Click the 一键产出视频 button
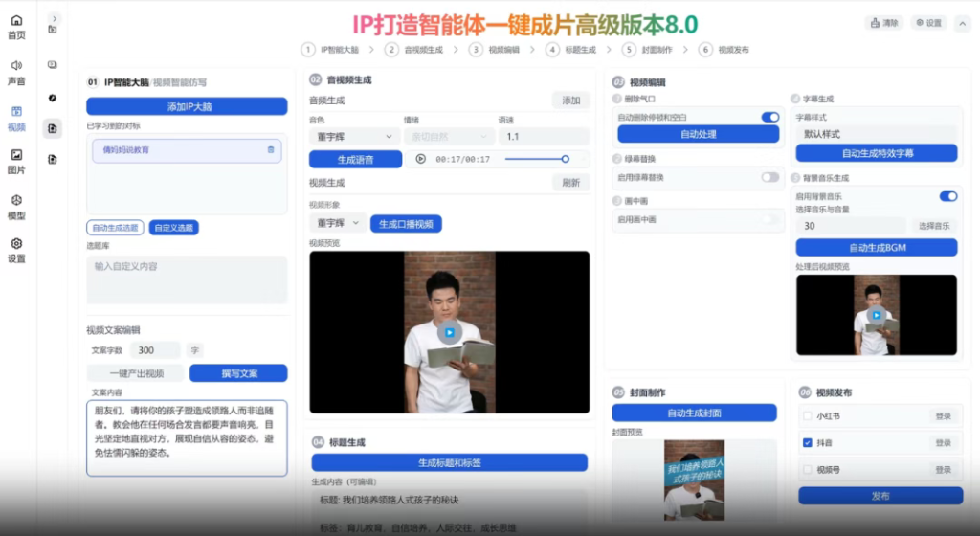 (136, 373)
